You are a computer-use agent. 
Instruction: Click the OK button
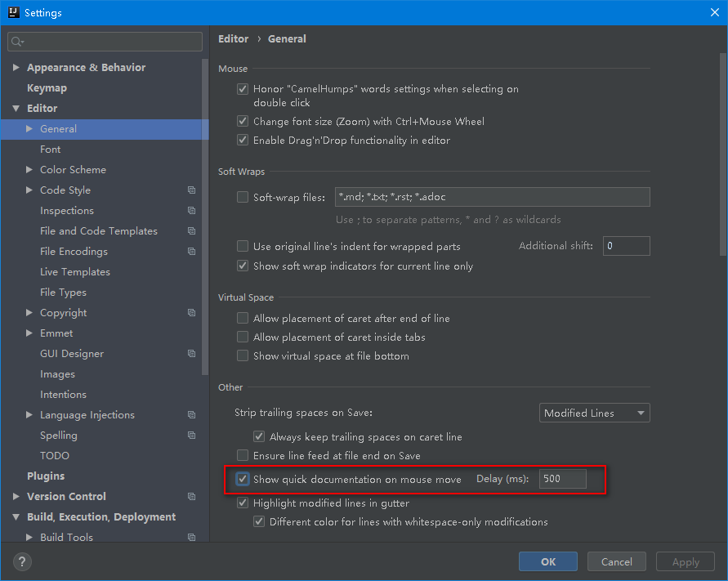tap(548, 561)
